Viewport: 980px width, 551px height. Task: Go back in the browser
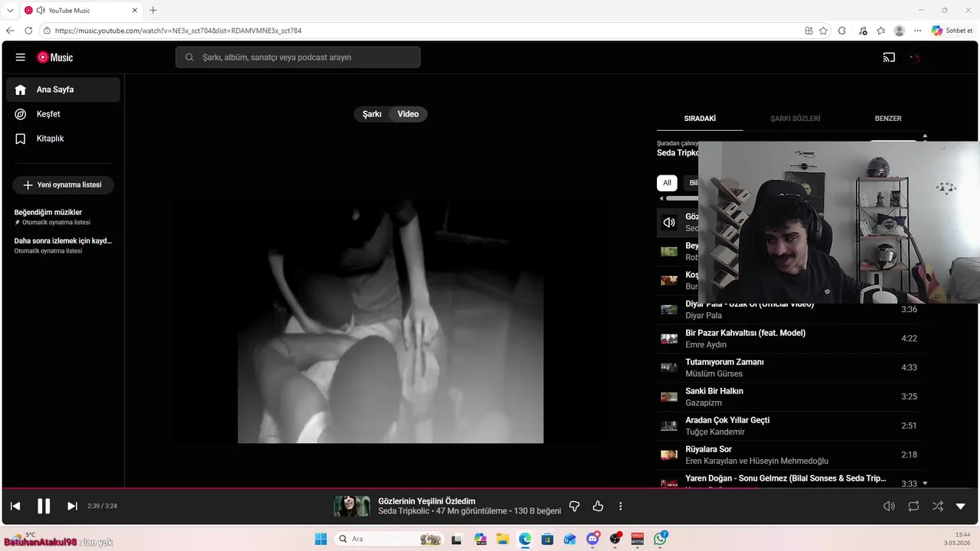coord(10,31)
